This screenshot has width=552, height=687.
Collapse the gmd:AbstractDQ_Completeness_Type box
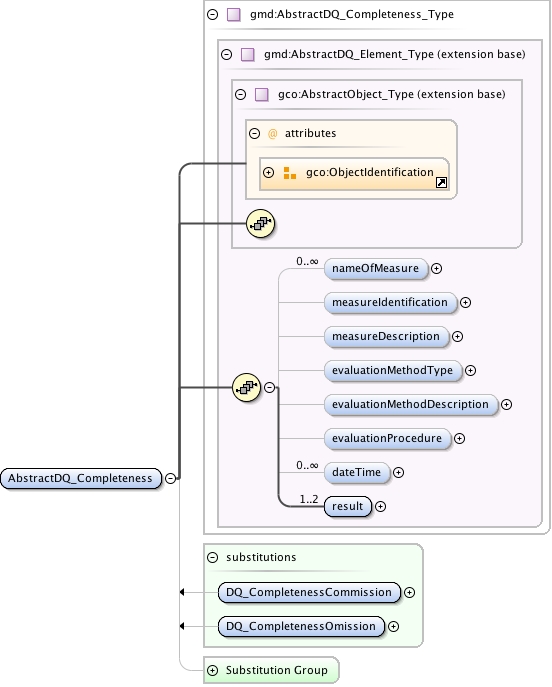(x=212, y=14)
